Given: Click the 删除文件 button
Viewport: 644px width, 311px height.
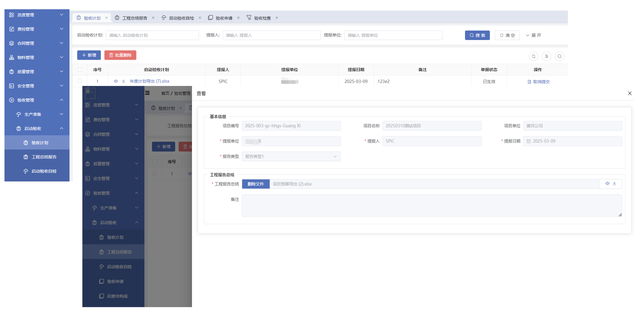Looking at the screenshot, I should coord(256,184).
